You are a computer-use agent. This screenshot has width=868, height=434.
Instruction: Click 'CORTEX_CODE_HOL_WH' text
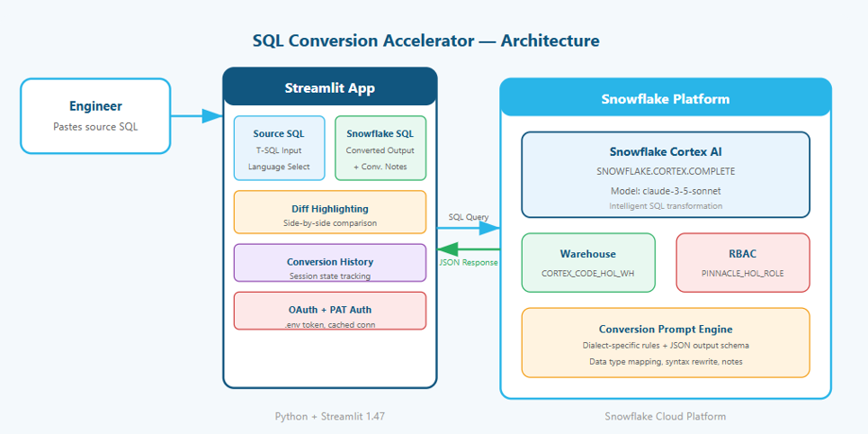[588, 273]
